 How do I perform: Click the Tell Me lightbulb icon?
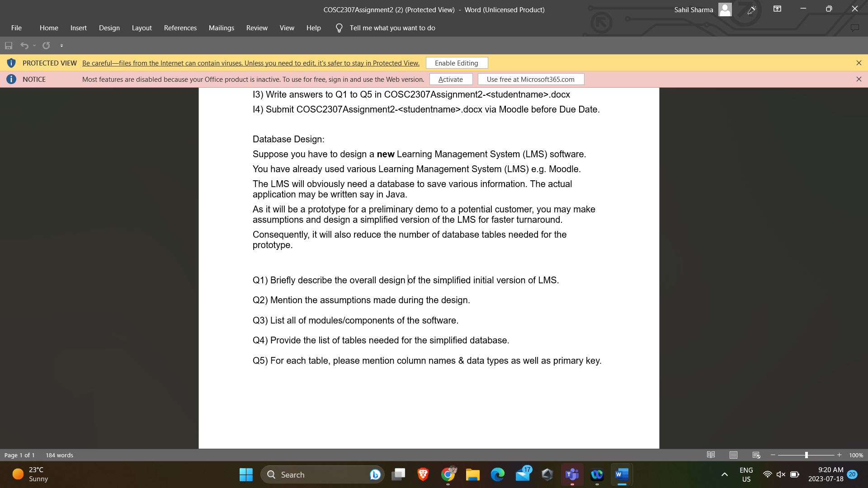[339, 28]
